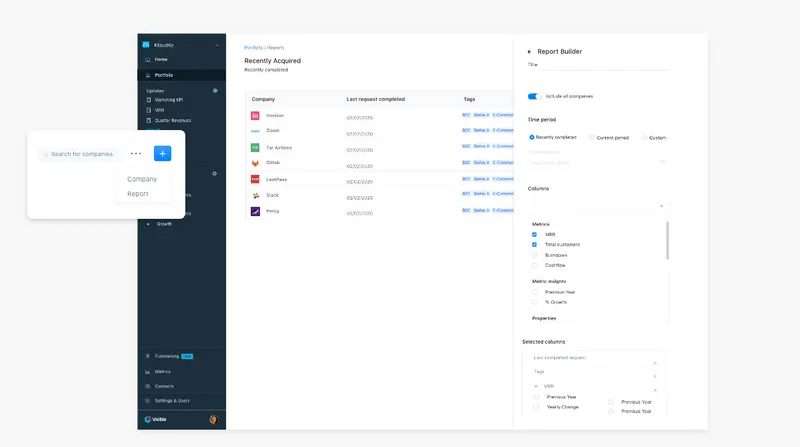The image size is (800, 447).
Task: Check the % Growth insight checkbox
Action: (535, 302)
